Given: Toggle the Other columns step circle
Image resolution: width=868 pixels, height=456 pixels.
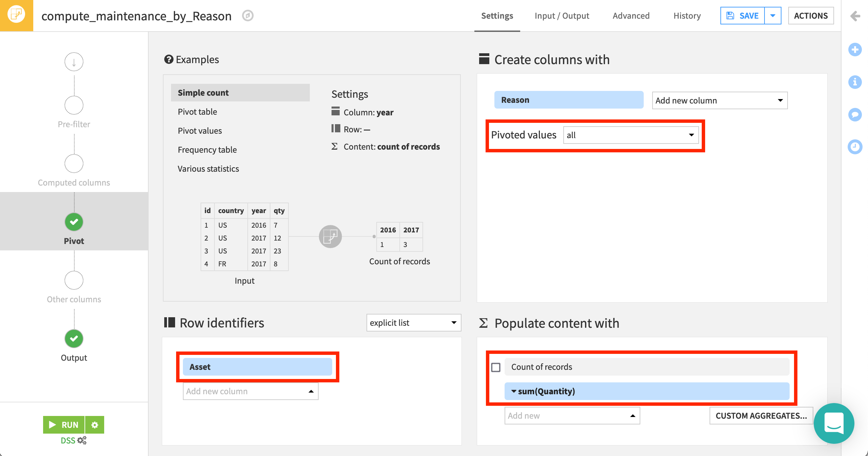Looking at the screenshot, I should pos(74,280).
